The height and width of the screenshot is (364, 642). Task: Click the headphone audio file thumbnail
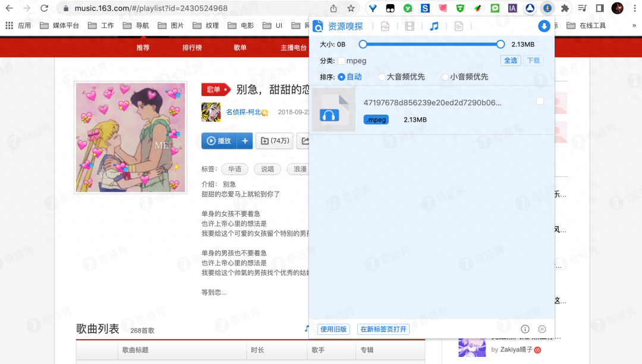point(333,110)
